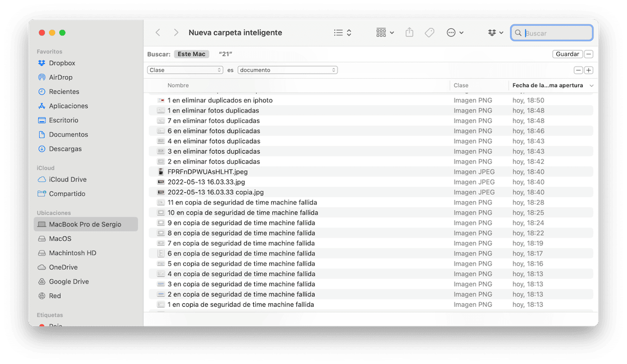Open the documento type dropdown
627x364 pixels.
(x=287, y=70)
